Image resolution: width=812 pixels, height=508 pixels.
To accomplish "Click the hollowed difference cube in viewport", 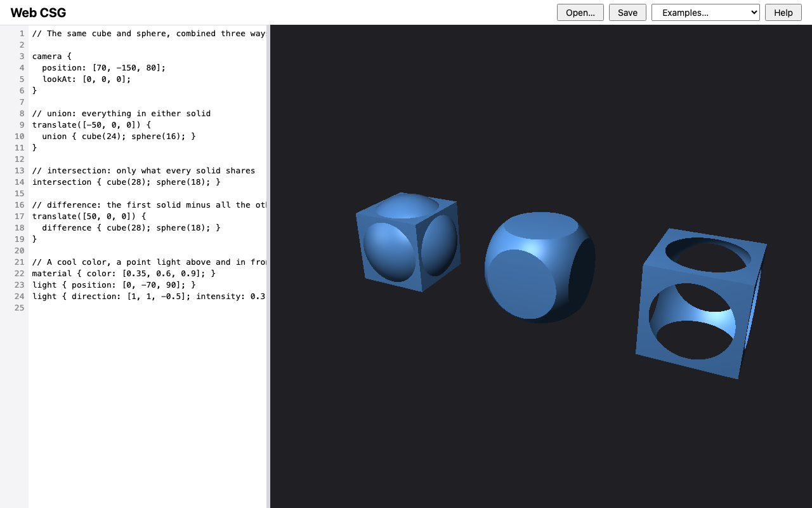I will (x=701, y=304).
